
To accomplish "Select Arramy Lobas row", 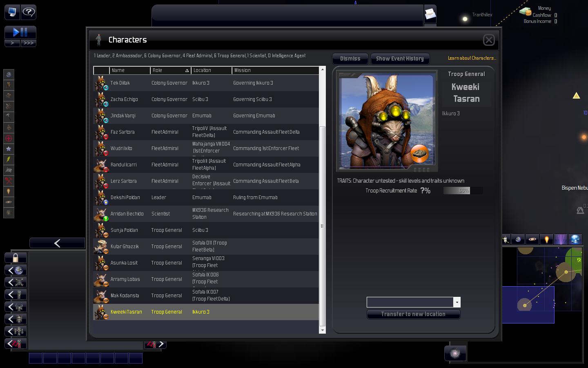I will tap(206, 279).
